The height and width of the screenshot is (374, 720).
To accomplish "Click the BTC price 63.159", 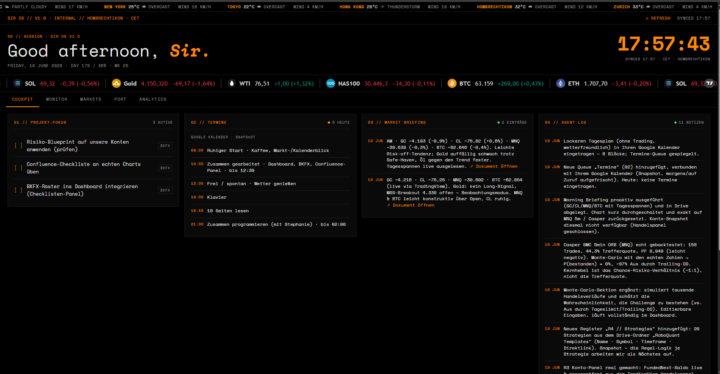I will [x=483, y=84].
